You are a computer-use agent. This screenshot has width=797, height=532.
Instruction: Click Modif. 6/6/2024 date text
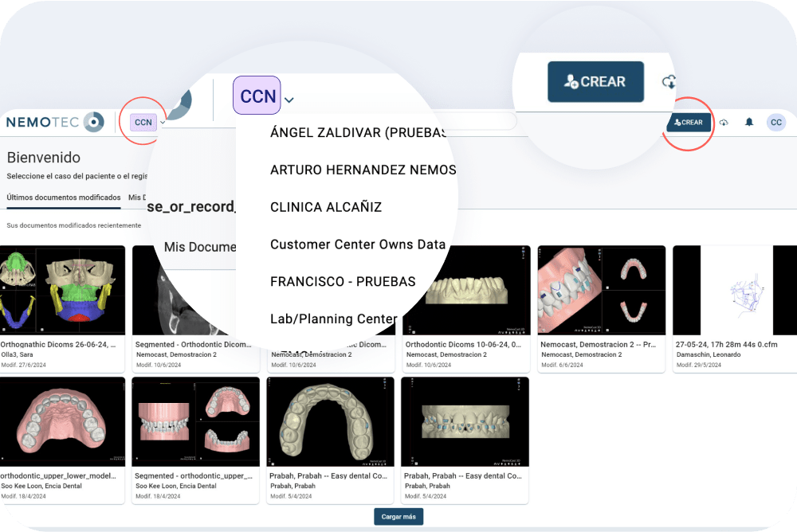(x=562, y=365)
